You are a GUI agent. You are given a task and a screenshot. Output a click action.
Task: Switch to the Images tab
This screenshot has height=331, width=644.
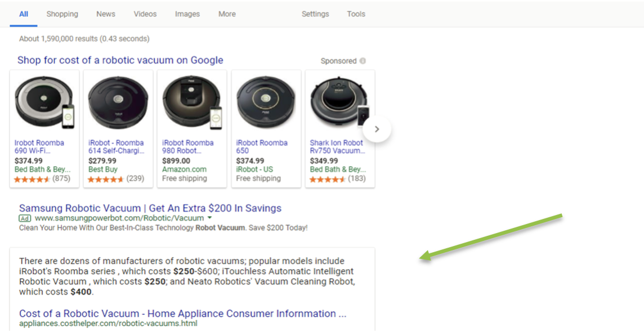(x=187, y=14)
